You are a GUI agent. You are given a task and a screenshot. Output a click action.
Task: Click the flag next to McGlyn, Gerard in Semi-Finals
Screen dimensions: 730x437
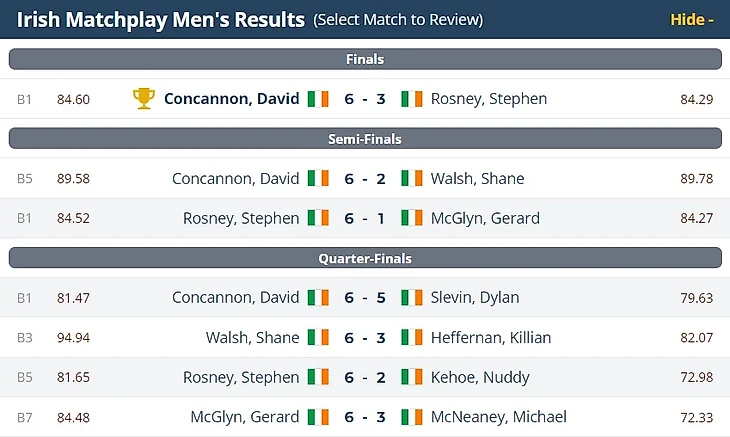412,218
